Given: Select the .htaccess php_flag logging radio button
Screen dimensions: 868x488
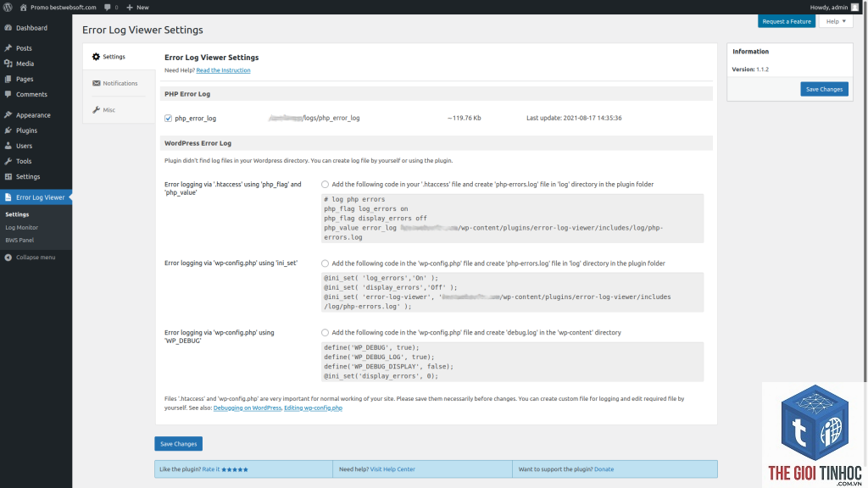Looking at the screenshot, I should 325,184.
